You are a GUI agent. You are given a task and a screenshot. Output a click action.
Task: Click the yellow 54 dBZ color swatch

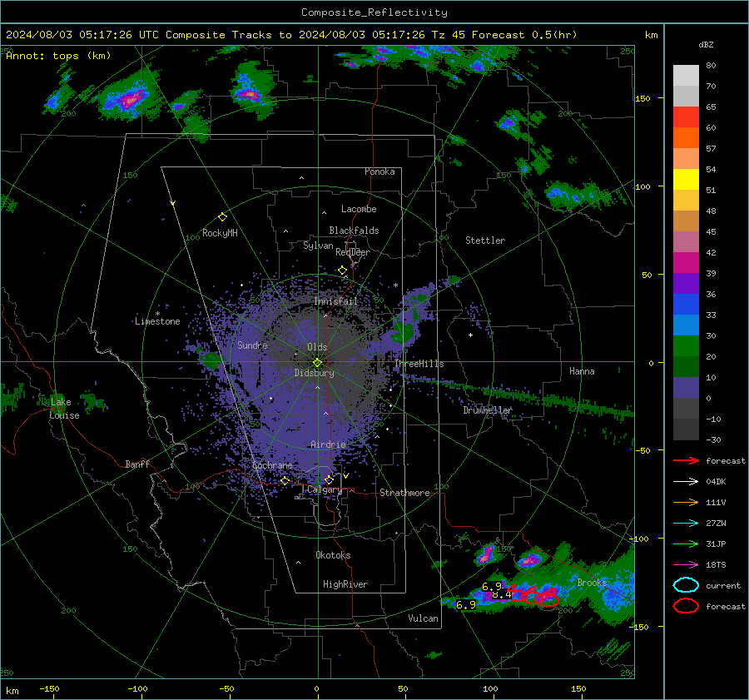(686, 179)
